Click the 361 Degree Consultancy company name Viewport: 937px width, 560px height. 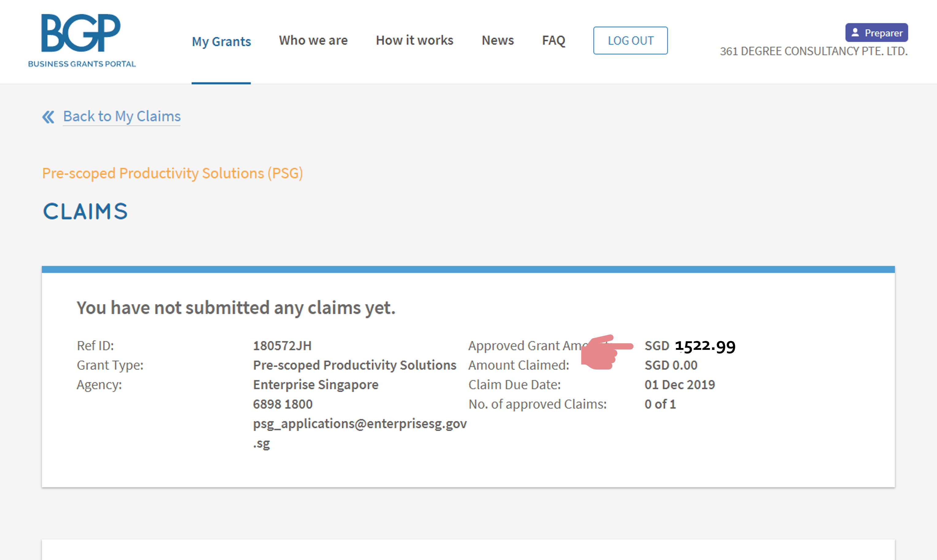coord(813,51)
